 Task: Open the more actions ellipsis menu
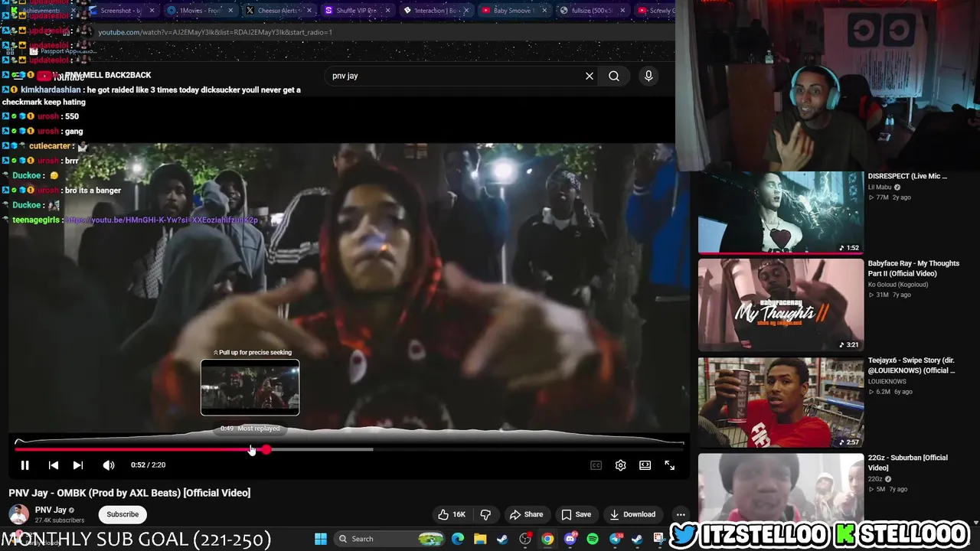pyautogui.click(x=680, y=514)
